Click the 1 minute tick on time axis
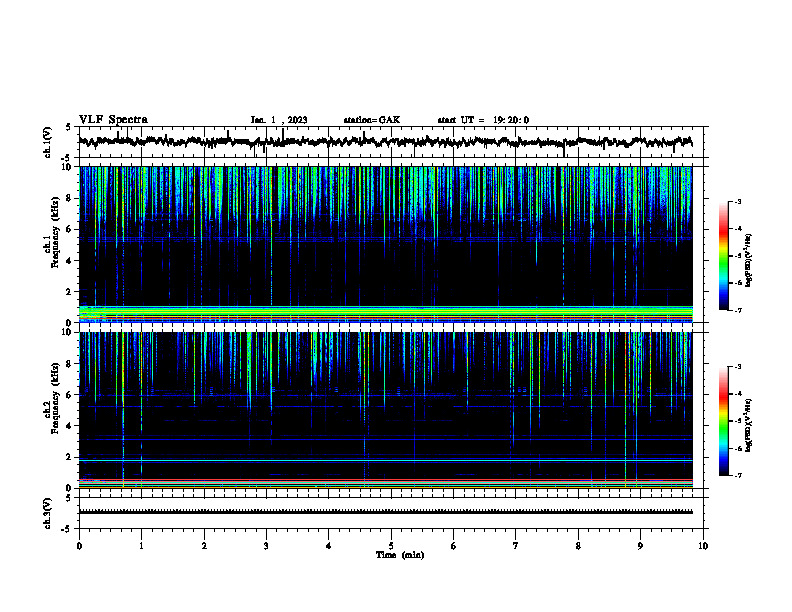The image size is (792, 612). point(141,546)
